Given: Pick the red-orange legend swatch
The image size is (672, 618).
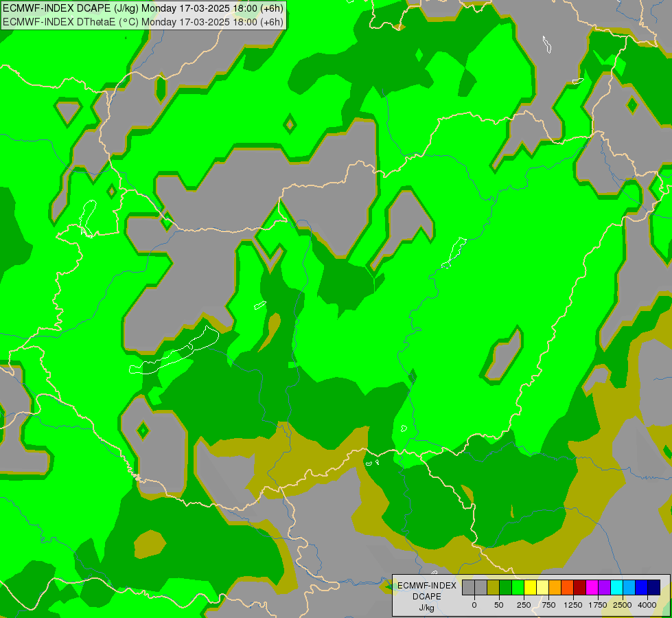Looking at the screenshot, I should pos(568,587).
